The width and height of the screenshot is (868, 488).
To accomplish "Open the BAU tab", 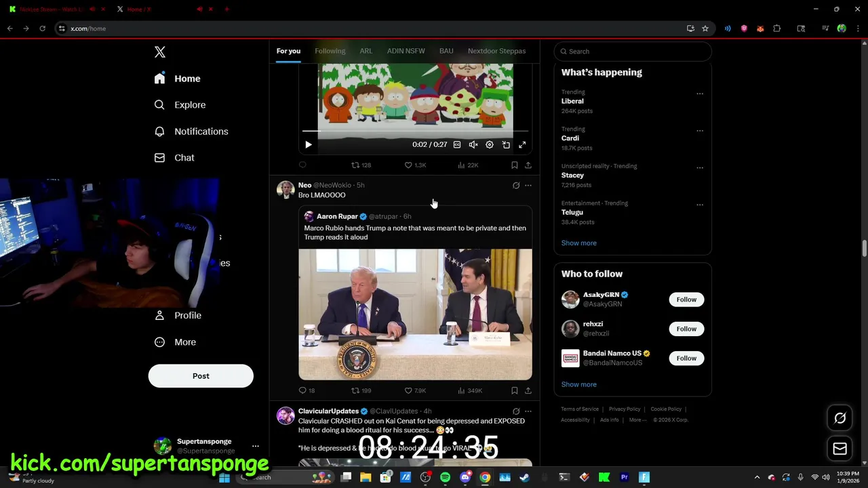I will tap(446, 51).
